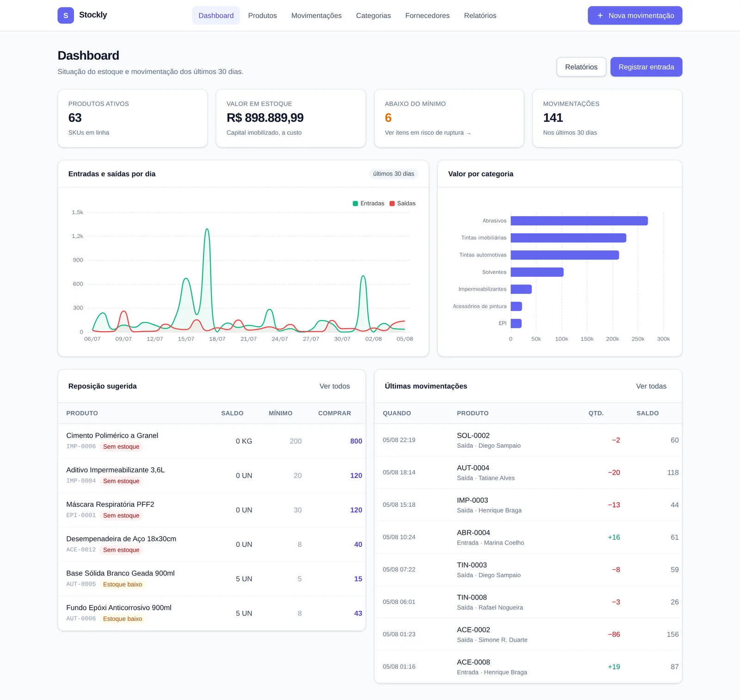Click the Nova movimentação button
The image size is (740, 700).
click(x=635, y=15)
